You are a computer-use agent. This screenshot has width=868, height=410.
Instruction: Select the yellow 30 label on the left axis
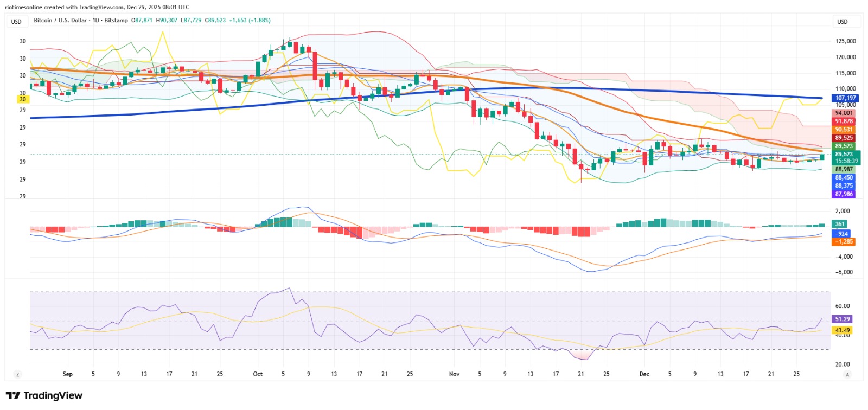23,99
